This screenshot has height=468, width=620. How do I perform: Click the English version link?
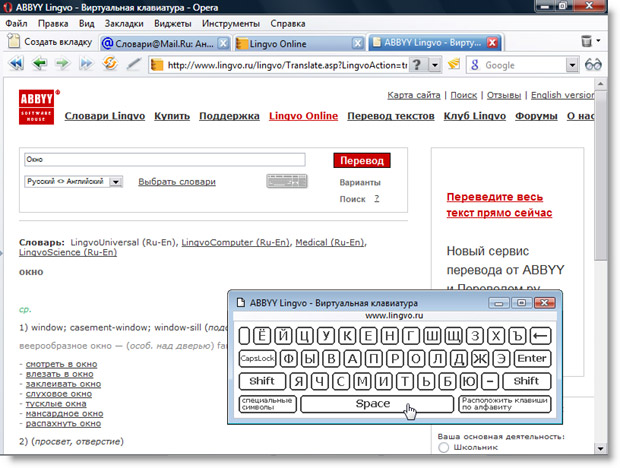[562, 95]
